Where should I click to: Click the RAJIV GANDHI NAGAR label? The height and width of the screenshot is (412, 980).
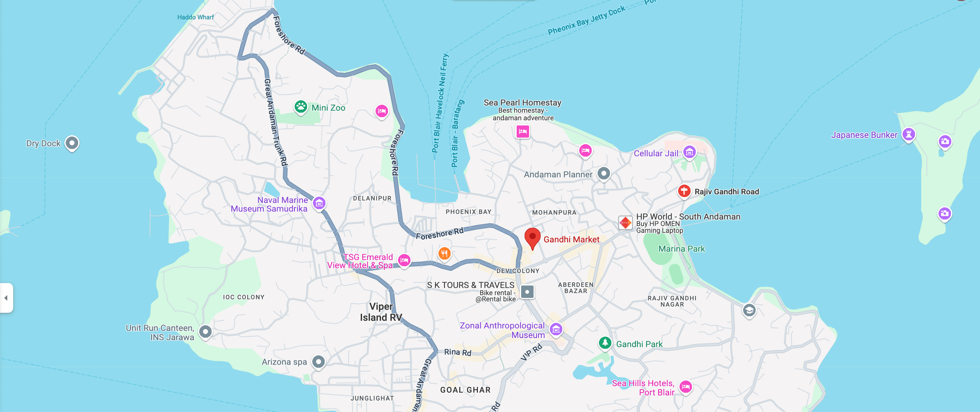(x=672, y=301)
